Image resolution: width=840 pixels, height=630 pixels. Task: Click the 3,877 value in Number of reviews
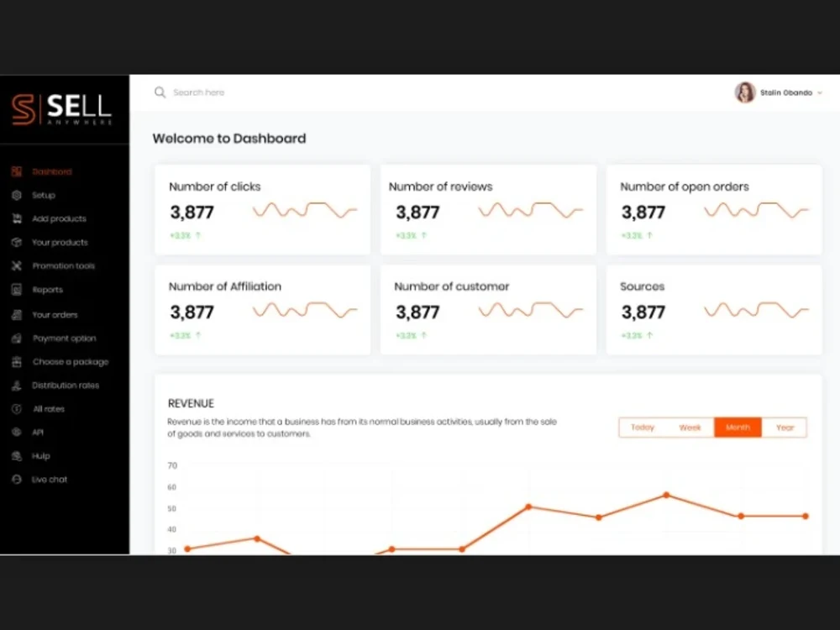[x=417, y=213]
